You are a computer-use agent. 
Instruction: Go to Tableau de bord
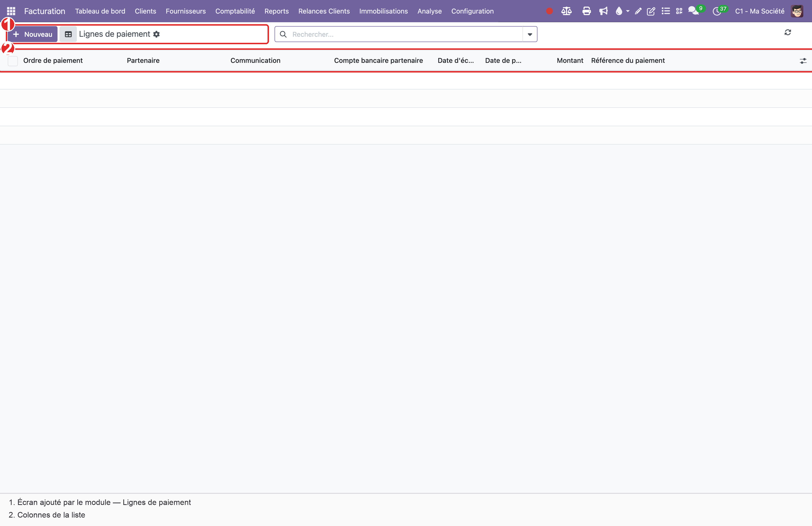click(100, 11)
